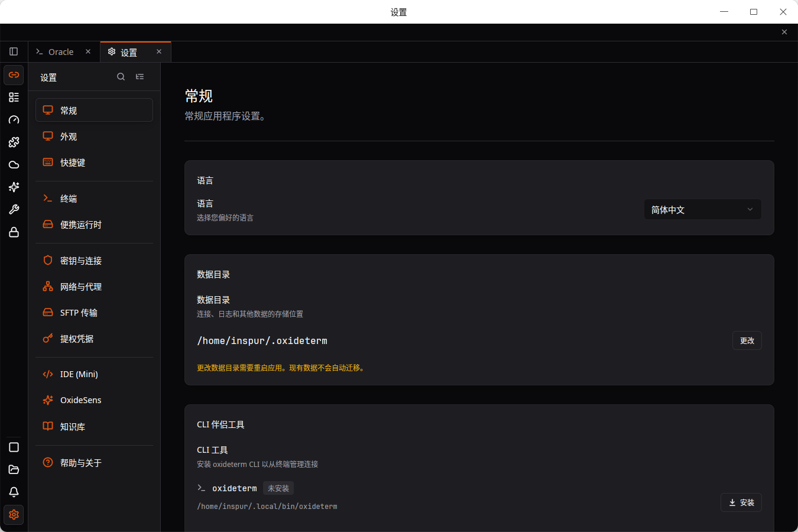Maximize the 设置 window
798x532 pixels.
click(x=754, y=12)
